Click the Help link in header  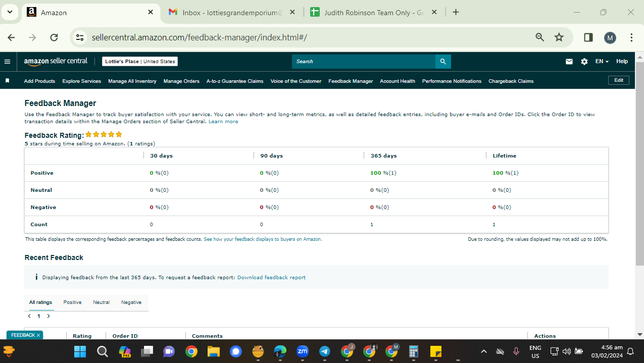click(x=622, y=62)
